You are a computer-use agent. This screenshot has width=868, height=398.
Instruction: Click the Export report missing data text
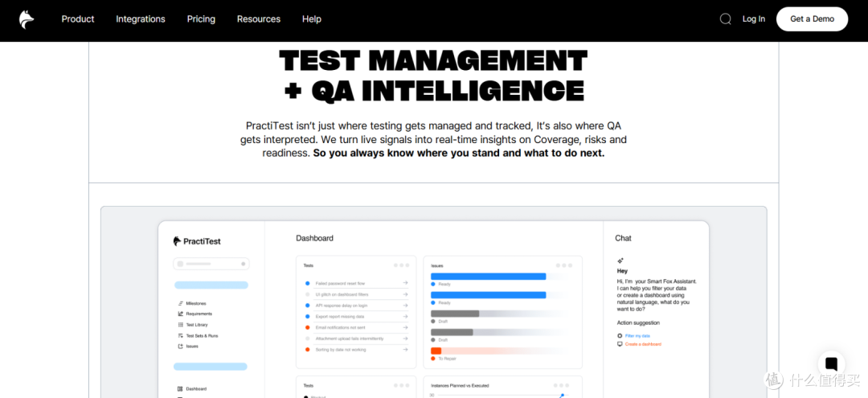(x=340, y=317)
